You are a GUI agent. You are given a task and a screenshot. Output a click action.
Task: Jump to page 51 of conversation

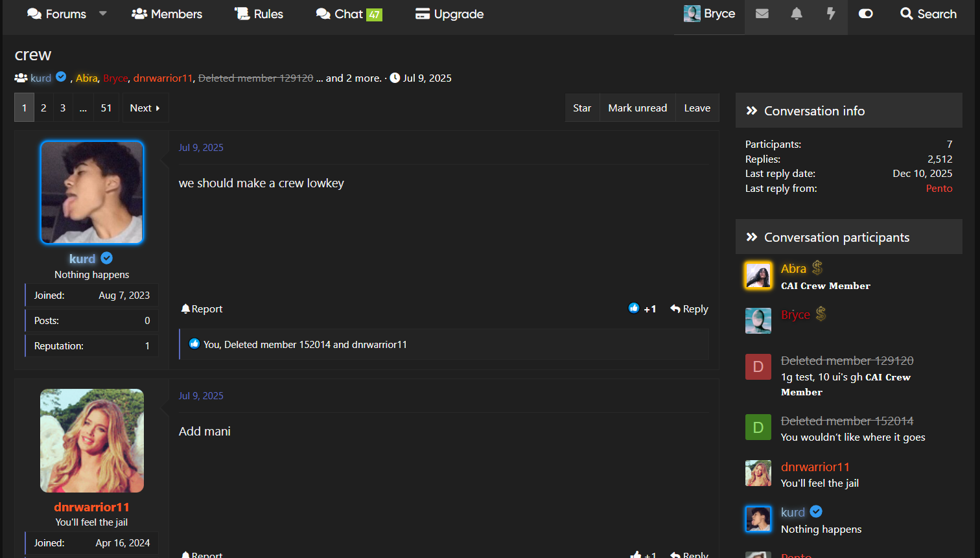point(106,108)
